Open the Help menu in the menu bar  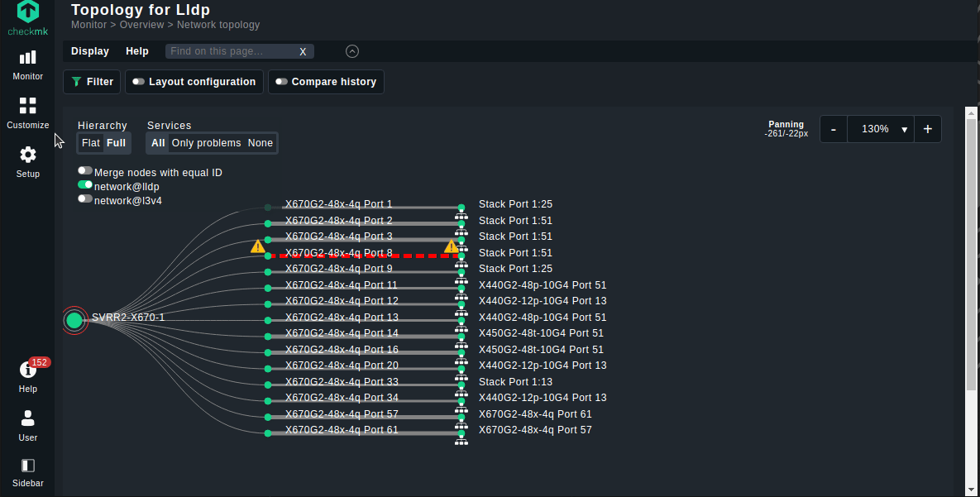point(137,51)
